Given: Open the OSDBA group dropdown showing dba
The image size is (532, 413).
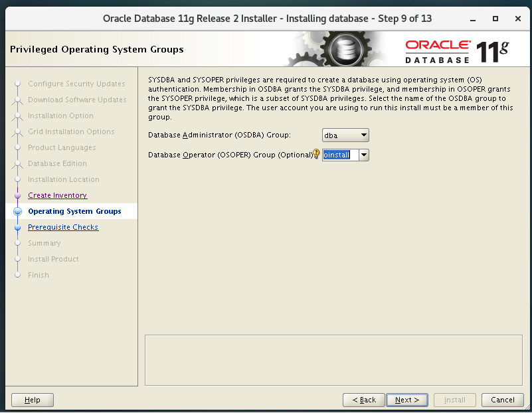Looking at the screenshot, I should point(345,135).
